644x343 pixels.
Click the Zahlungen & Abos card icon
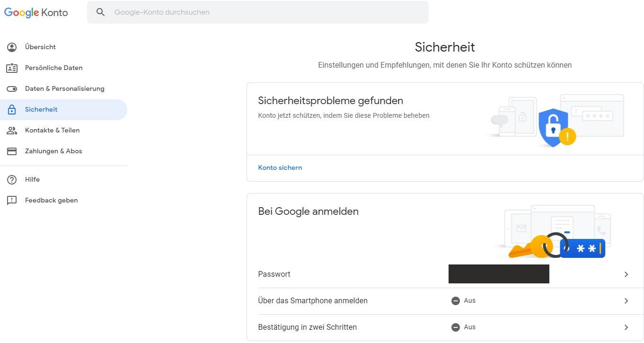pyautogui.click(x=12, y=151)
